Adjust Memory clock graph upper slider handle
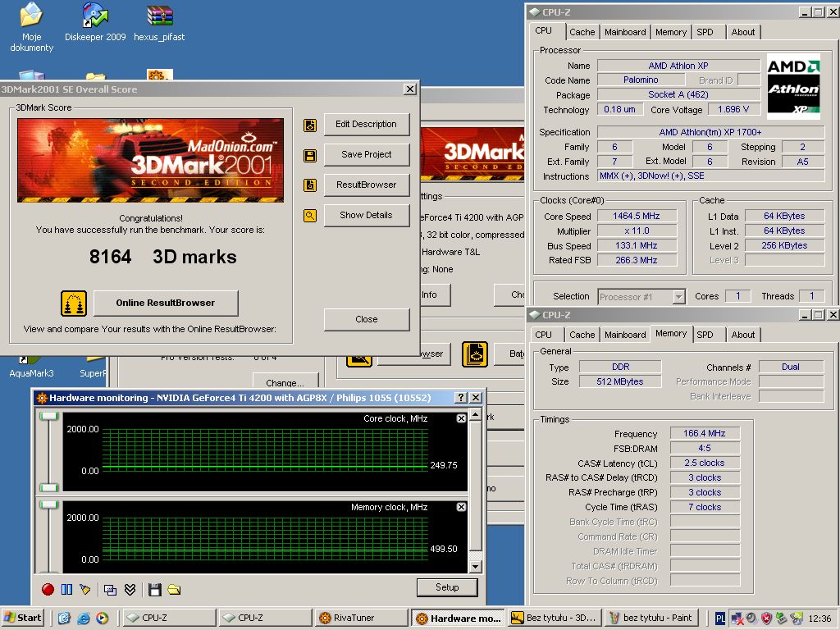Image resolution: width=840 pixels, height=630 pixels. [49, 504]
